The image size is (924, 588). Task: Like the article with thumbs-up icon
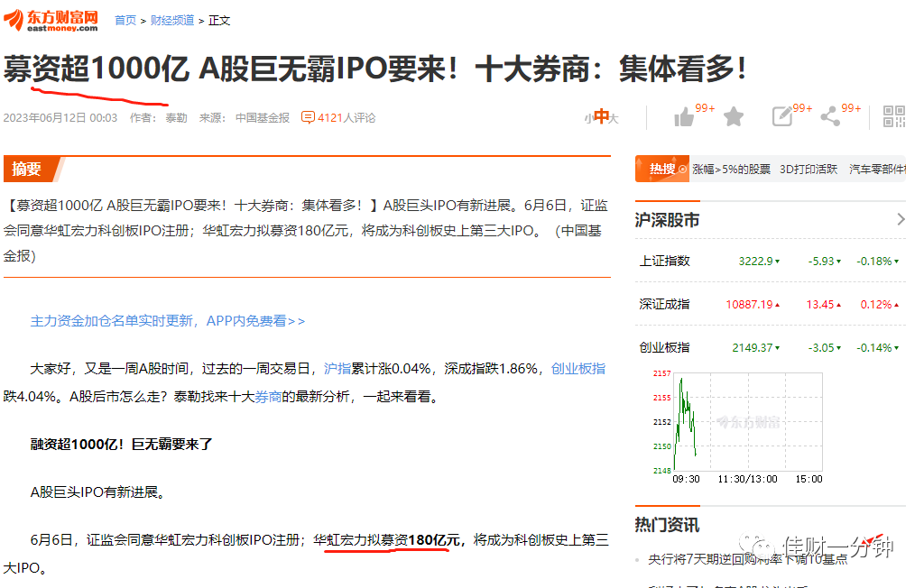point(684,116)
